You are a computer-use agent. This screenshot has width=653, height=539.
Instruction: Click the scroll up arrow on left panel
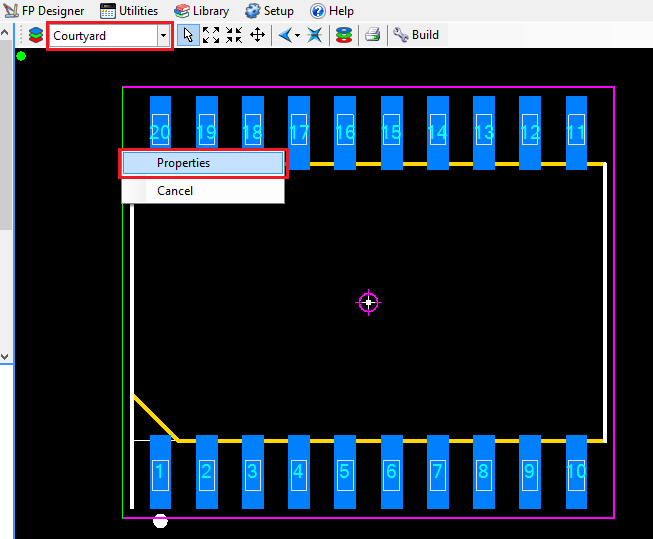point(5,32)
